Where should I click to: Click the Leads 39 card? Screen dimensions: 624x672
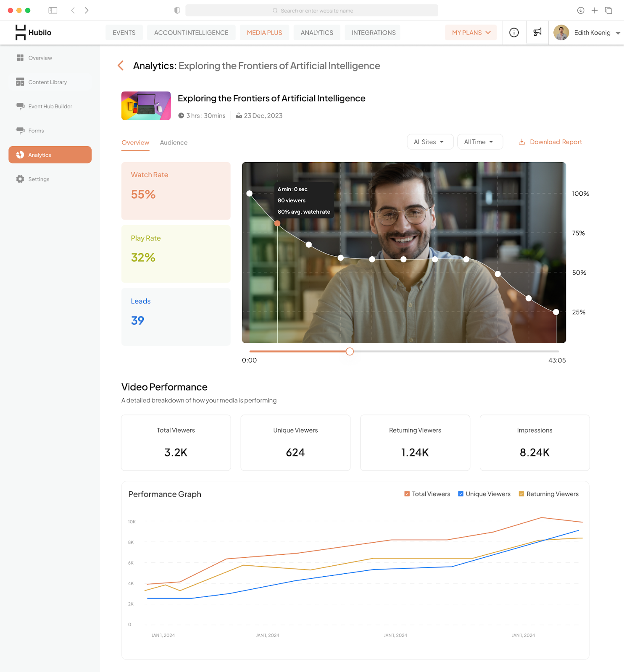coord(176,317)
